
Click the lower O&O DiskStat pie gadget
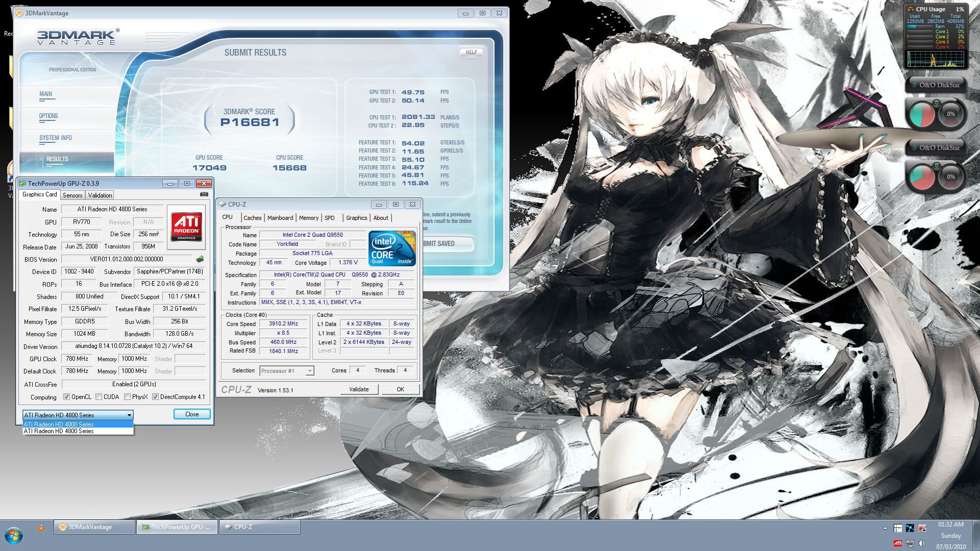point(921,177)
